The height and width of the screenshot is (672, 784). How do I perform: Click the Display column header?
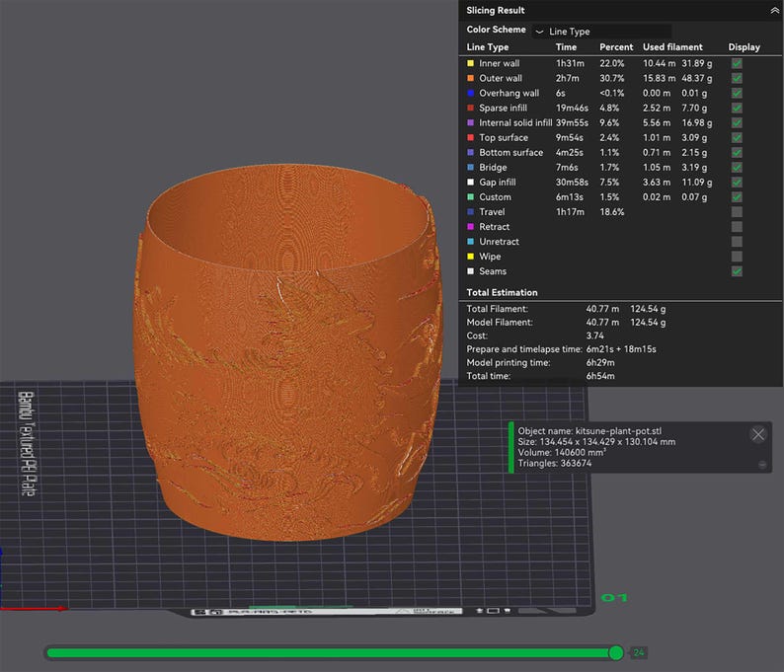tap(744, 47)
